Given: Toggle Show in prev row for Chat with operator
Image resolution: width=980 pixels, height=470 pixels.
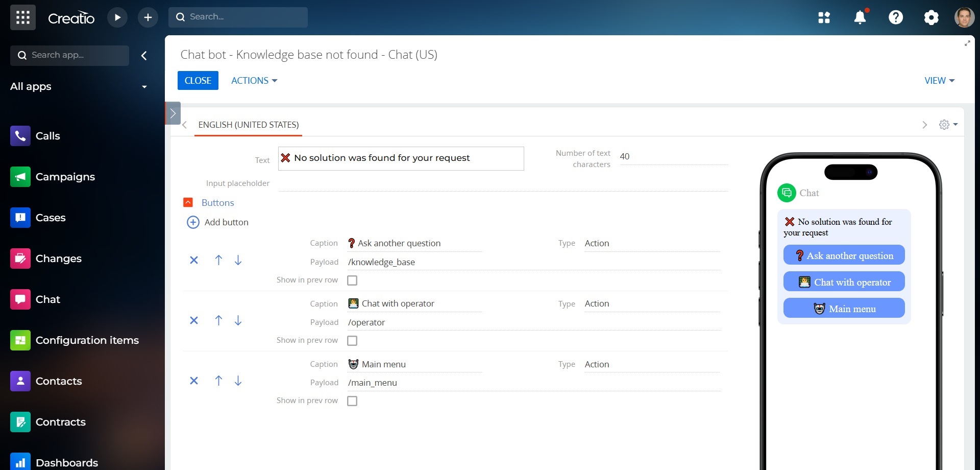Looking at the screenshot, I should click(352, 341).
